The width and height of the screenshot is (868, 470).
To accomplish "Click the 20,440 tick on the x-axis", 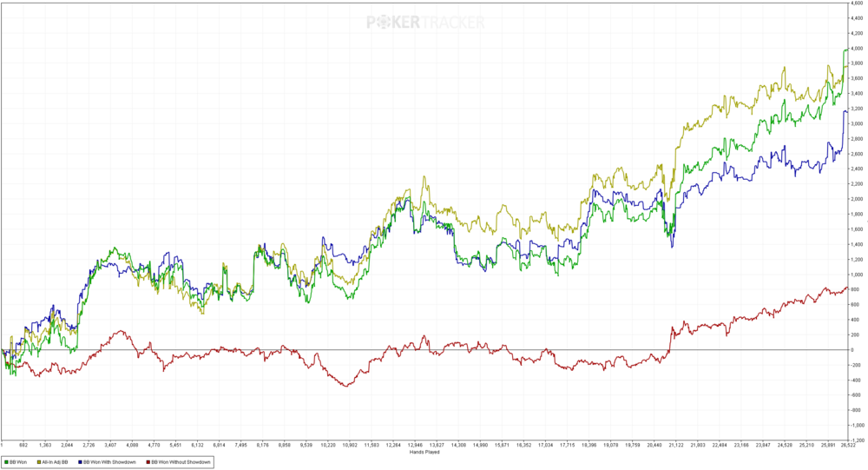I will coord(654,445).
